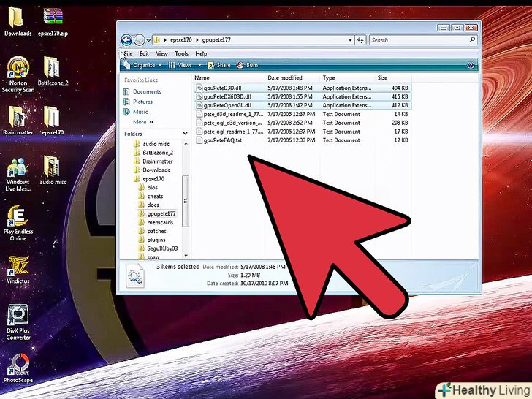Launch Windows Live Messenger shortcut
Image resolution: width=532 pixels, height=399 pixels.
tap(18, 175)
